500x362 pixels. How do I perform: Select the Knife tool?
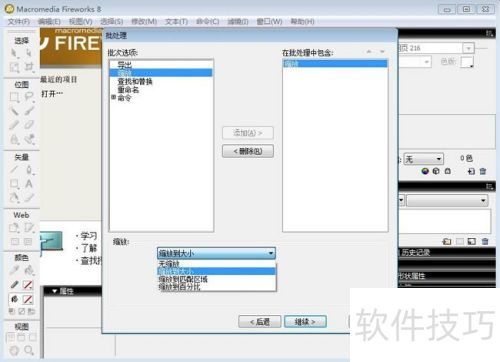(29, 198)
